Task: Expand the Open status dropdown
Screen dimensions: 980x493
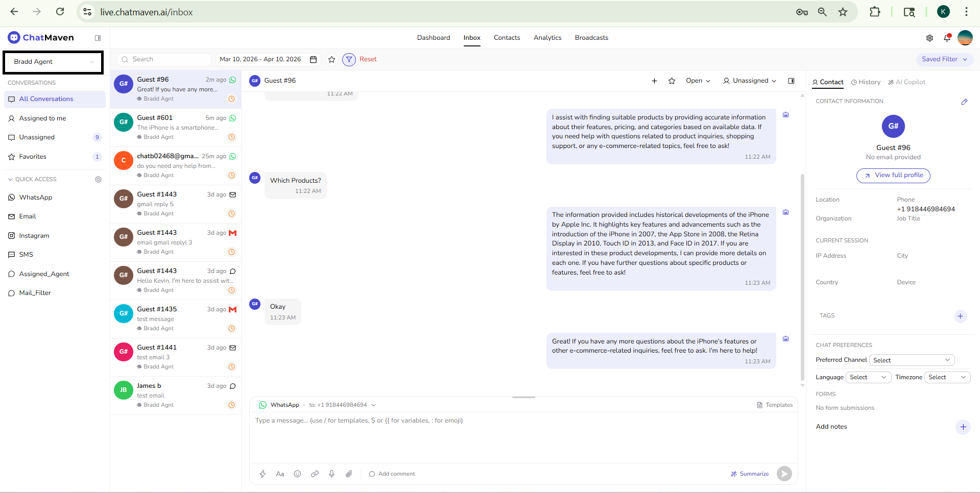Action: click(x=698, y=81)
